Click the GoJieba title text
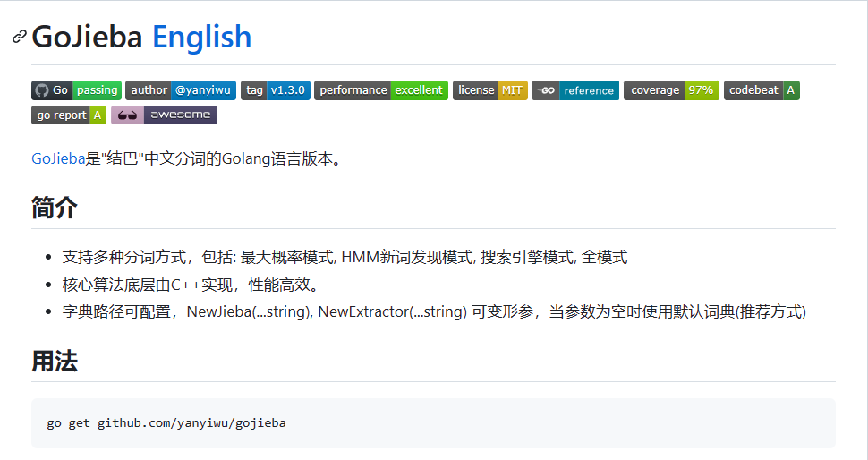Image resolution: width=868 pixels, height=460 pixels. pos(87,37)
